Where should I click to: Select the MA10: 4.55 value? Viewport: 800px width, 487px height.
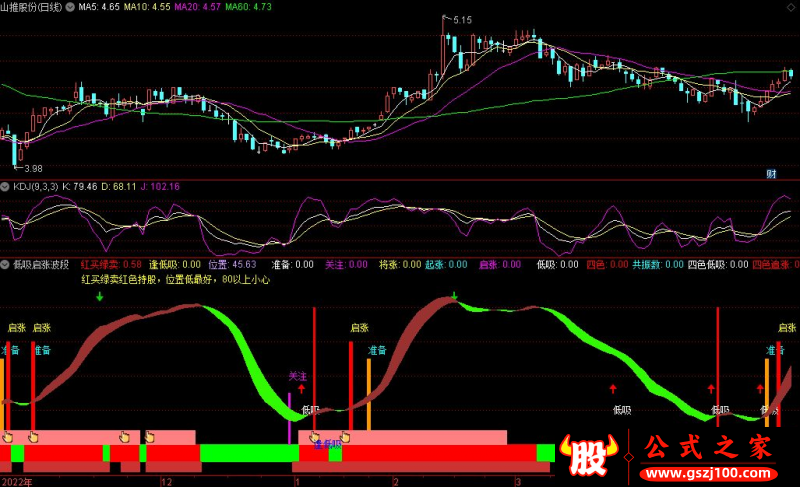tap(147, 7)
